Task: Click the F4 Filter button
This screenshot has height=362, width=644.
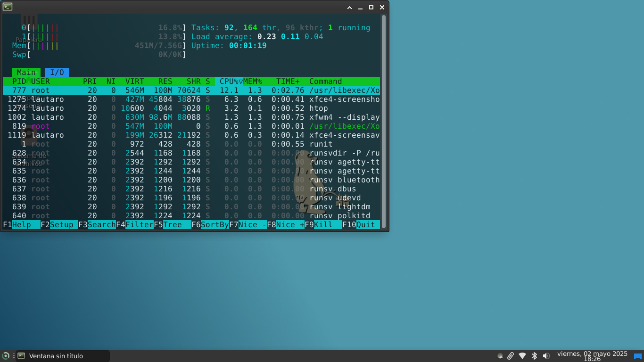Action: click(135, 224)
